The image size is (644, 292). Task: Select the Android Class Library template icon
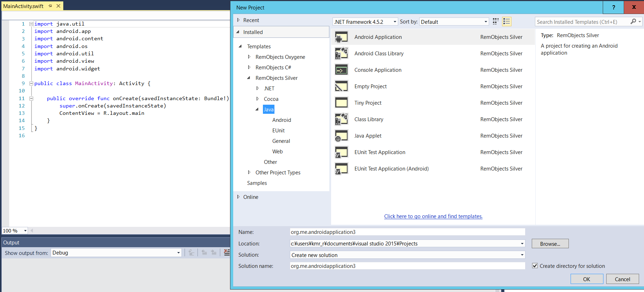click(x=341, y=54)
